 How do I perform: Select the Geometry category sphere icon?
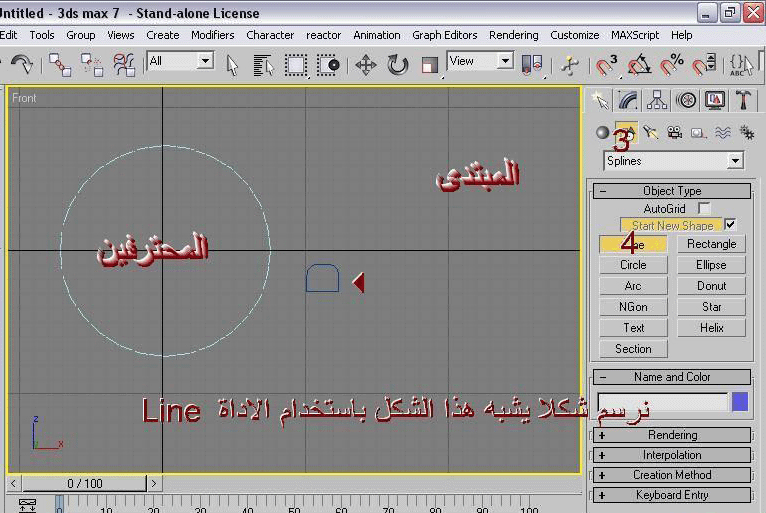[602, 132]
